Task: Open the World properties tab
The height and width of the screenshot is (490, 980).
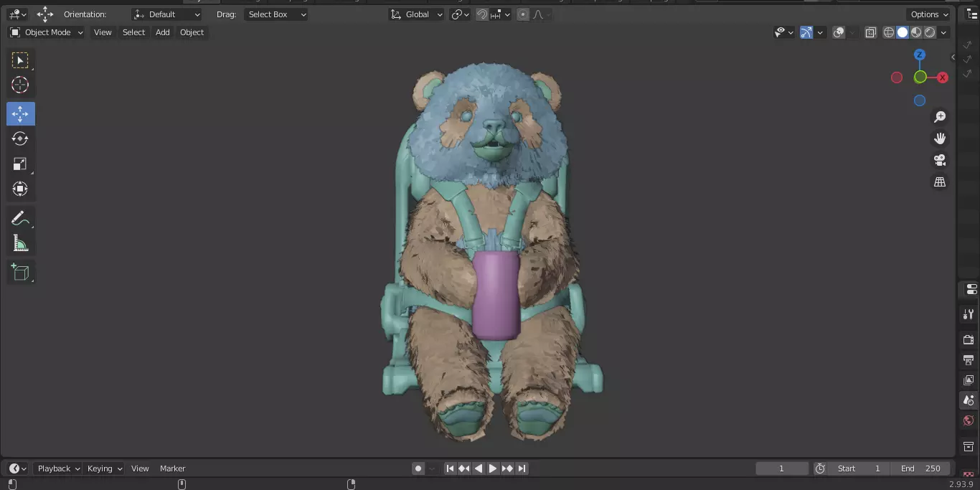Action: click(969, 420)
